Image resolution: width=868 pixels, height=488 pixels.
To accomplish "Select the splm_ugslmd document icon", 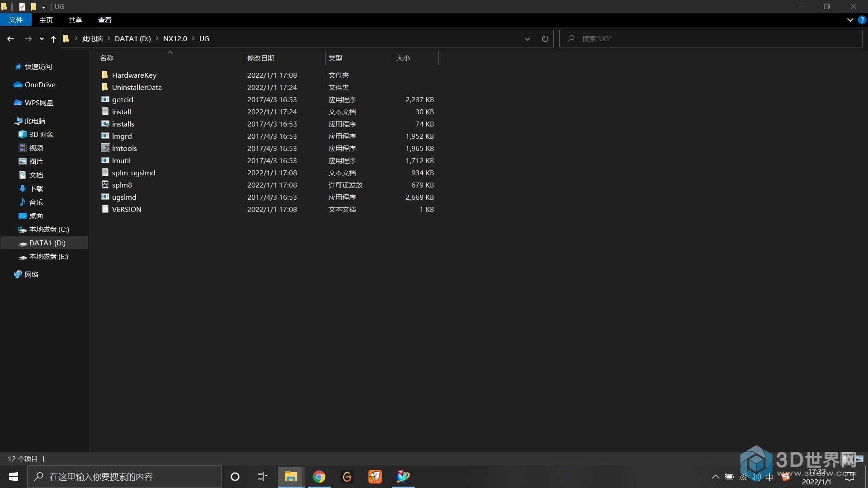I will pyautogui.click(x=105, y=173).
